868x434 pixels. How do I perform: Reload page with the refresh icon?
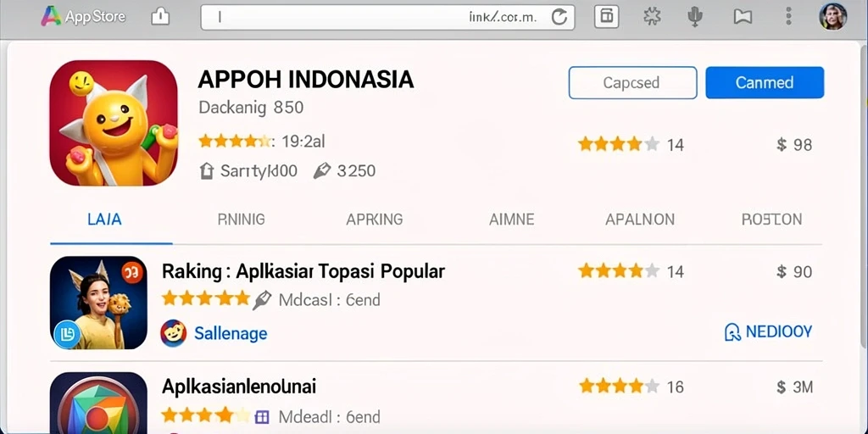pyautogui.click(x=559, y=17)
